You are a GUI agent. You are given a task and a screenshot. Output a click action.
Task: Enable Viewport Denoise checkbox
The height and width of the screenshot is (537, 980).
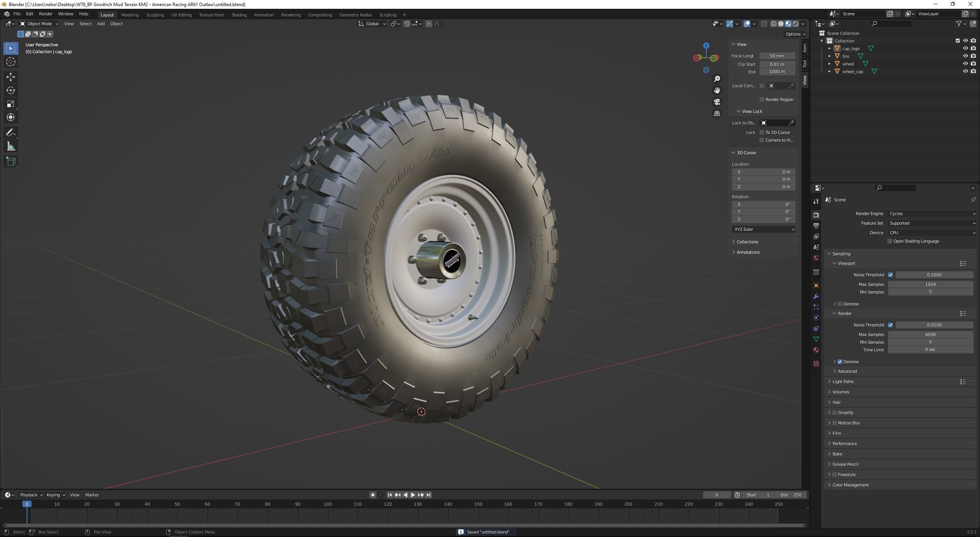pyautogui.click(x=840, y=304)
